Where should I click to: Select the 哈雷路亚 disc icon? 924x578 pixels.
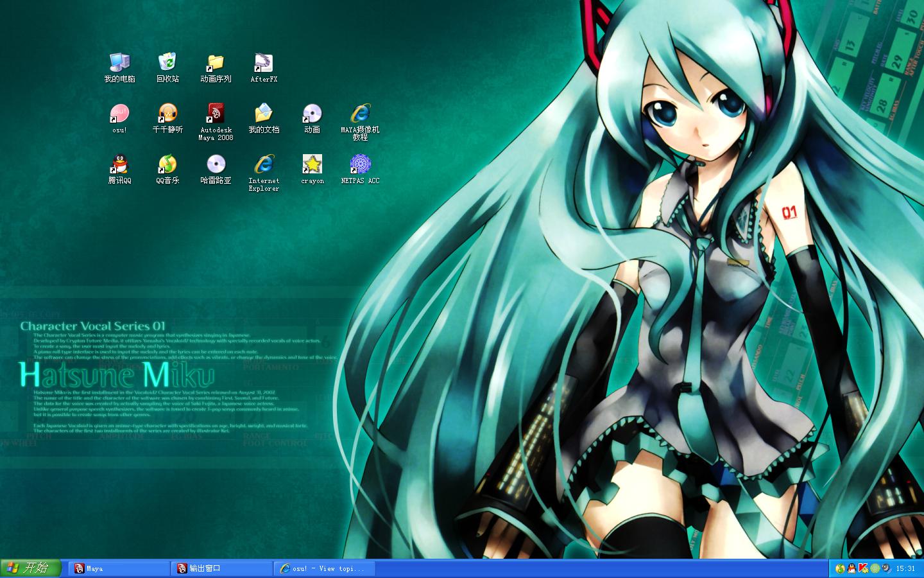[216, 170]
